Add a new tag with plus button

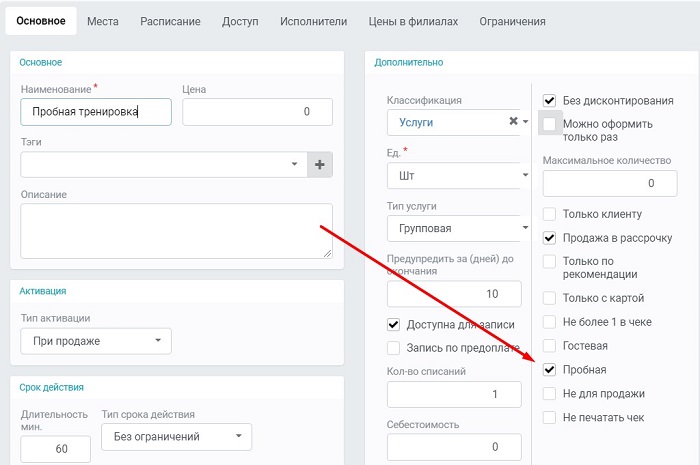(320, 165)
